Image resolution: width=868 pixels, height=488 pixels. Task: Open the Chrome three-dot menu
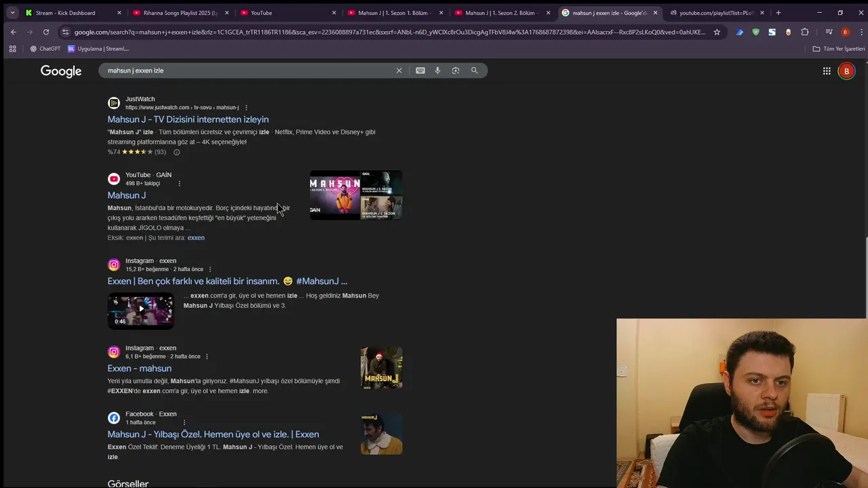860,32
